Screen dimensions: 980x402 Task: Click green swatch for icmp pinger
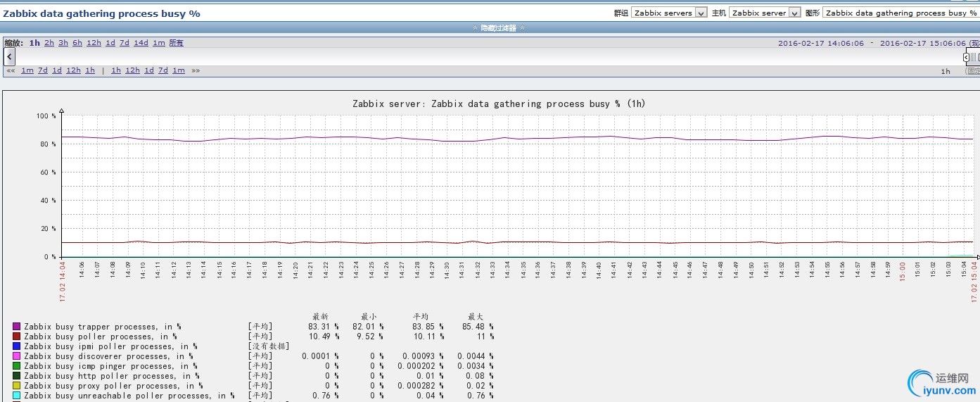(16, 366)
